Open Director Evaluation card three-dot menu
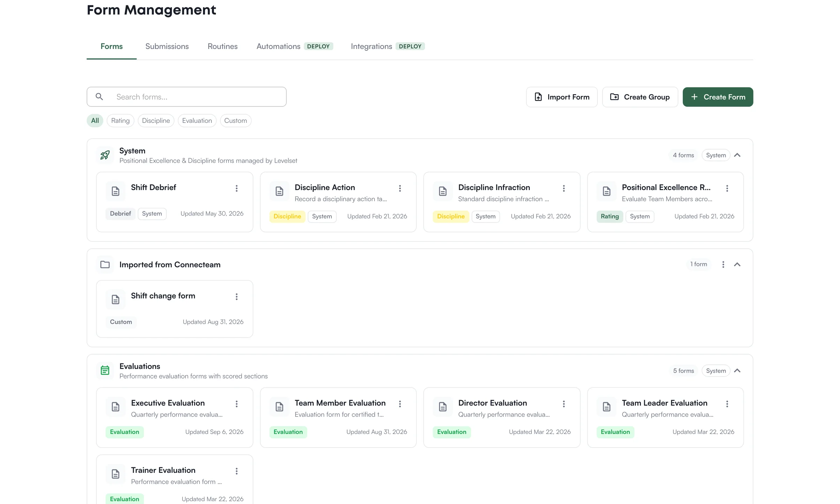840x504 pixels. click(x=564, y=404)
